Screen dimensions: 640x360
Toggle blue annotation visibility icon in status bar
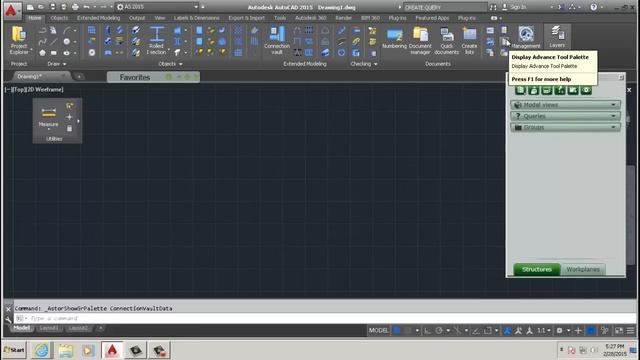507,331
